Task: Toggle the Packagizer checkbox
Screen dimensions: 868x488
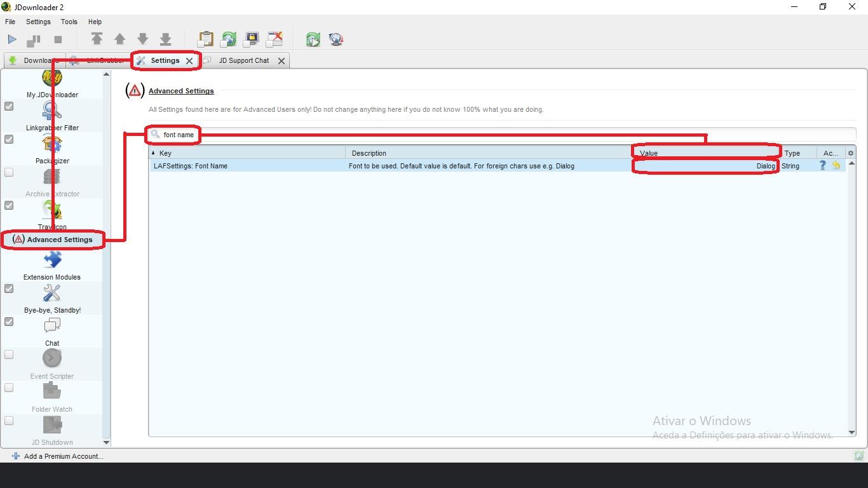Action: 9,139
